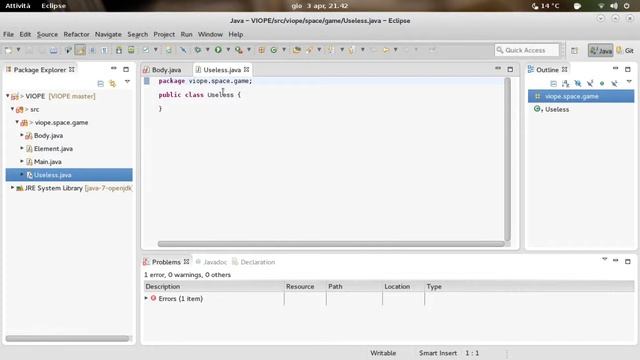The image size is (640, 360).
Task: Maximize the Problems panel
Action: (628, 261)
